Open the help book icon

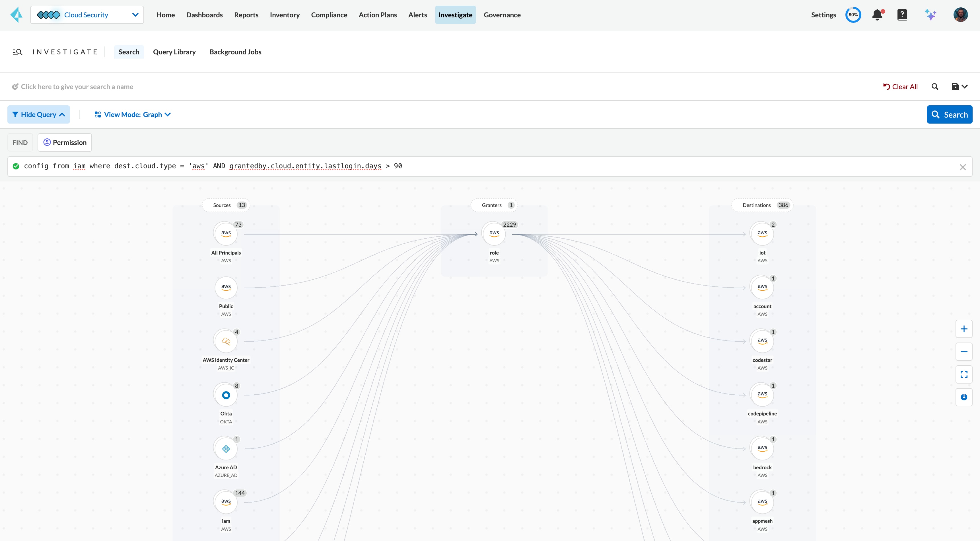click(x=902, y=15)
